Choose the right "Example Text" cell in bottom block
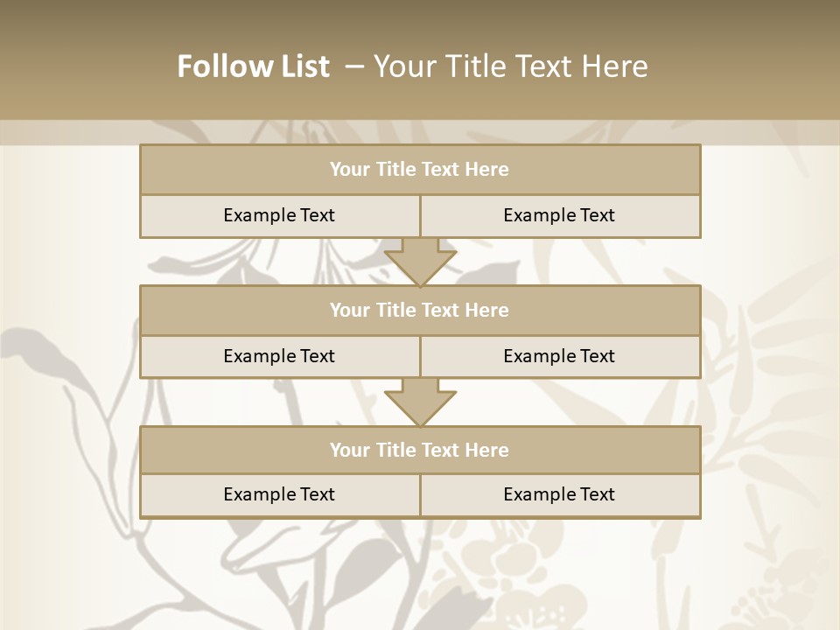840x630 pixels. (x=559, y=494)
